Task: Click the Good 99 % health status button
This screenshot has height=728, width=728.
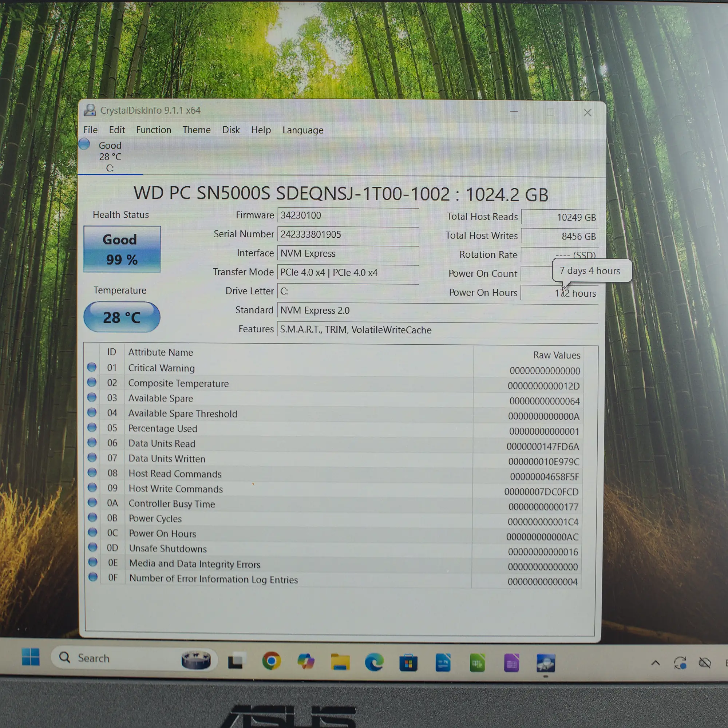Action: (x=122, y=249)
